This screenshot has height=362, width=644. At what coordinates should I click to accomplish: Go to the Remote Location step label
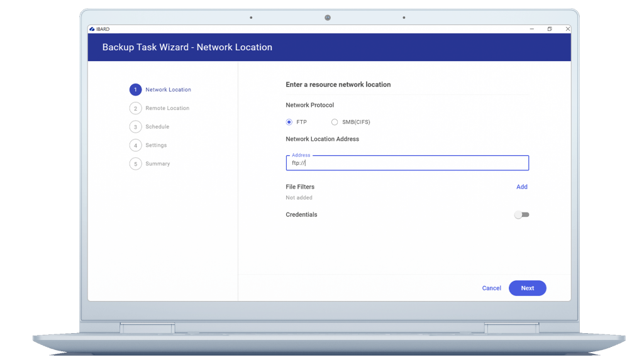pos(167,108)
